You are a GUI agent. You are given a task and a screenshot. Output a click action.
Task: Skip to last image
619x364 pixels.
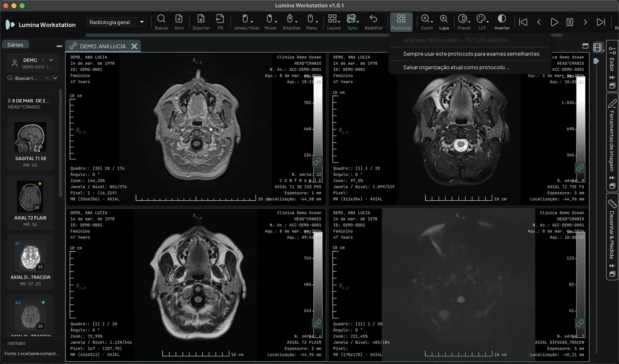click(601, 22)
